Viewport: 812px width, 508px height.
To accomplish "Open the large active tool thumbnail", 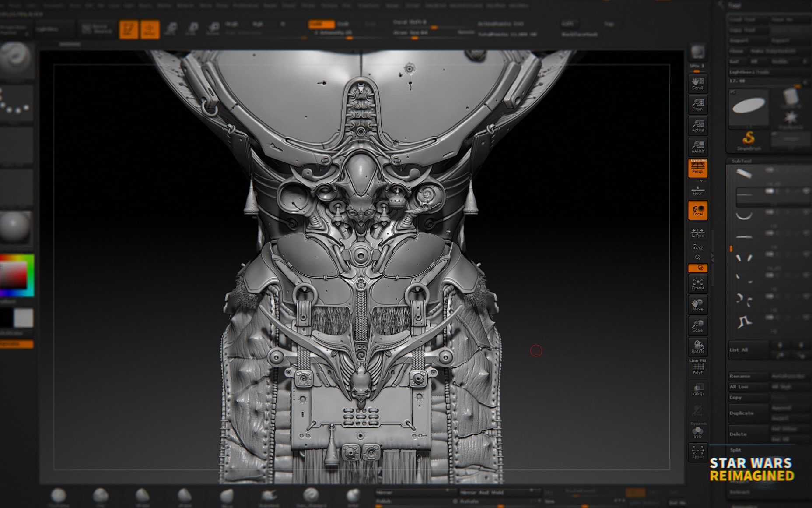I will click(x=749, y=106).
